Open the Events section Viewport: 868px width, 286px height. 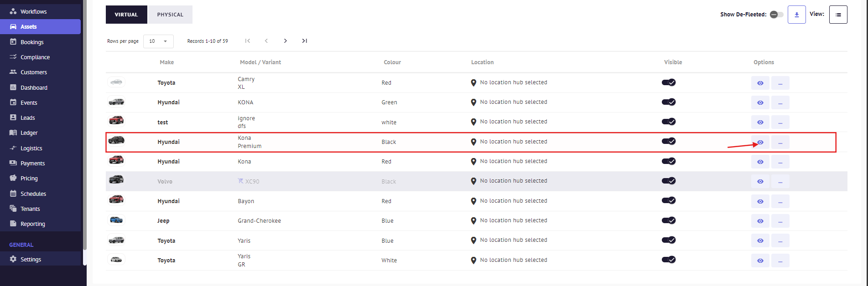pyautogui.click(x=40, y=102)
